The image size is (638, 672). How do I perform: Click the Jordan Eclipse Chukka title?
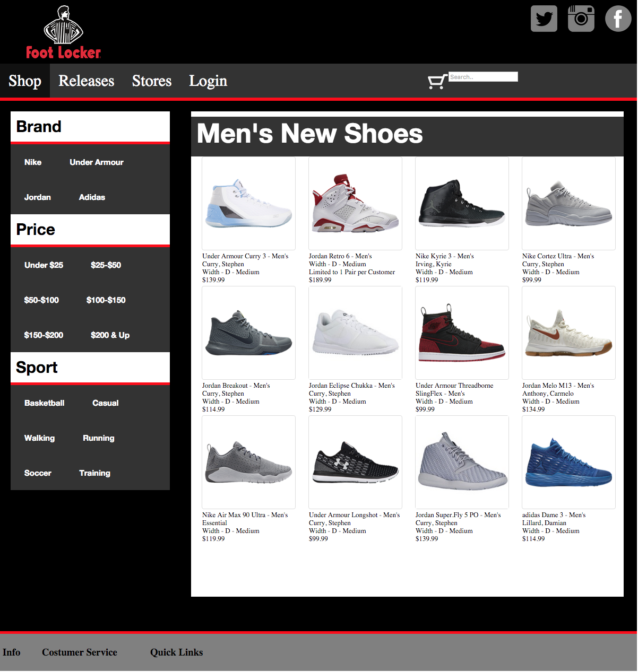pyautogui.click(x=352, y=386)
